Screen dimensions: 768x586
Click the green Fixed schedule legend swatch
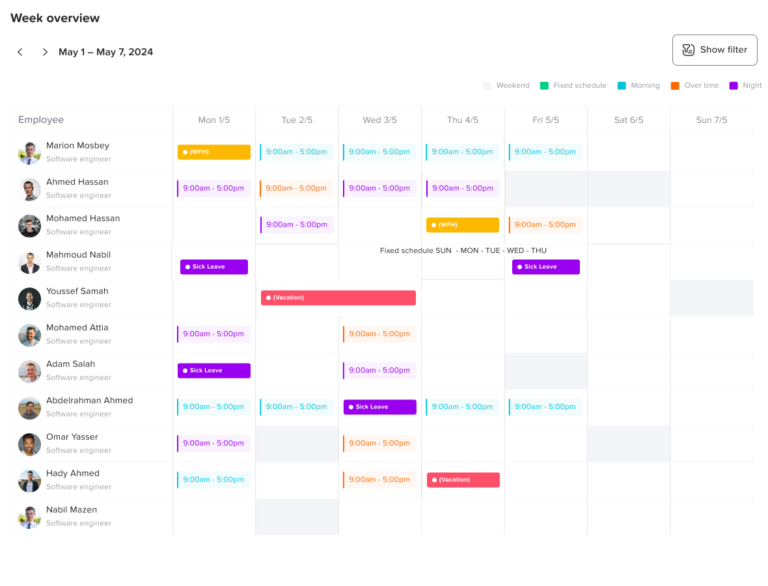(545, 86)
